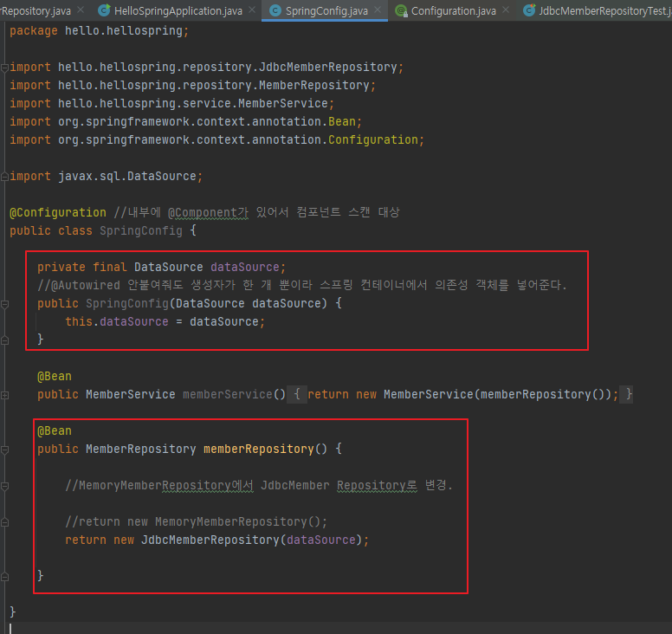Click the memberRepository() call inside new MemberService
Screen dimensions: 672x634
click(543, 394)
